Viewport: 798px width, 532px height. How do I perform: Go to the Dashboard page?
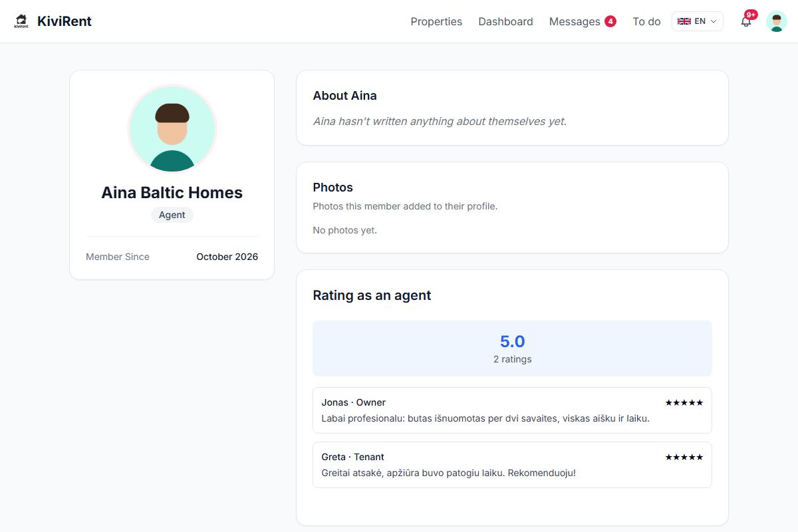[x=505, y=21]
